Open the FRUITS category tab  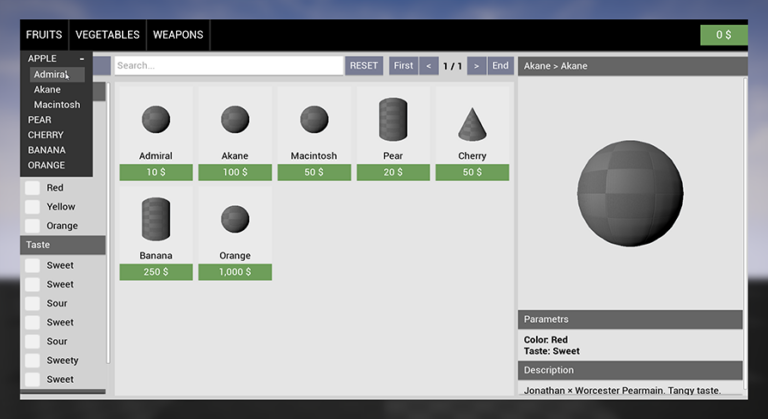coord(44,35)
